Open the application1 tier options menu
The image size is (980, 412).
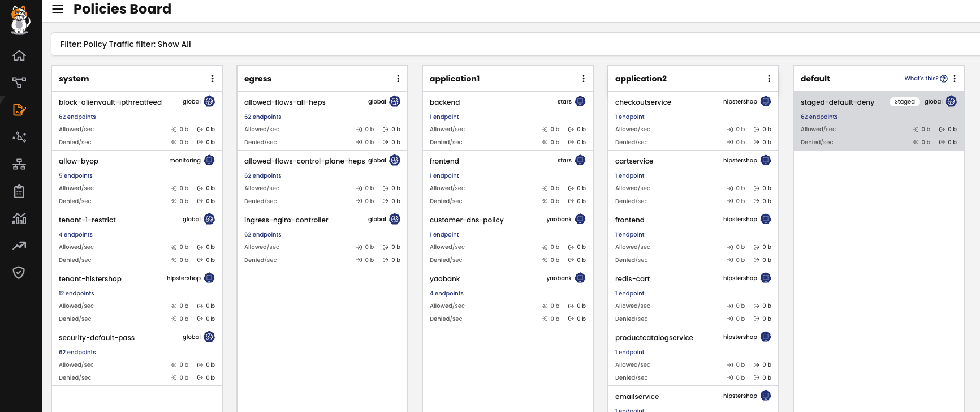(x=584, y=79)
